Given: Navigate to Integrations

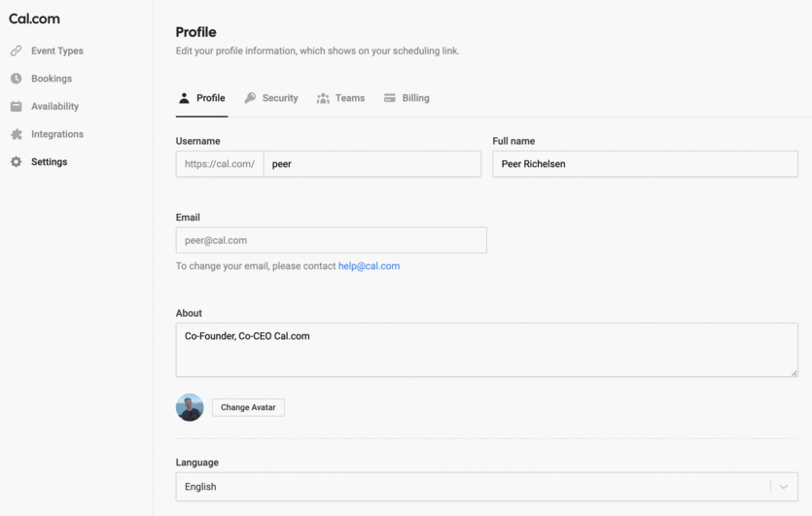Looking at the screenshot, I should click(57, 134).
